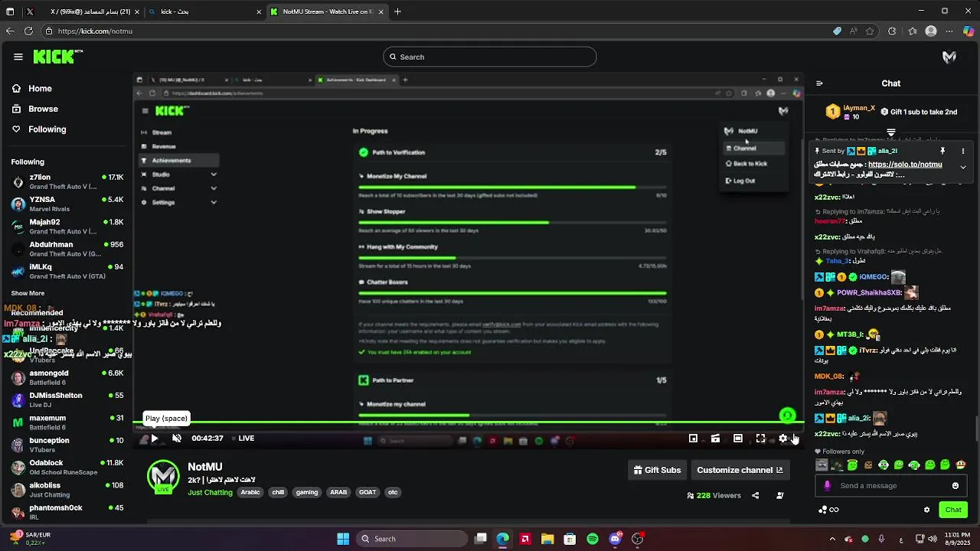Open the solo.to/notmu link
The width and height of the screenshot is (980, 551).
pos(905,164)
